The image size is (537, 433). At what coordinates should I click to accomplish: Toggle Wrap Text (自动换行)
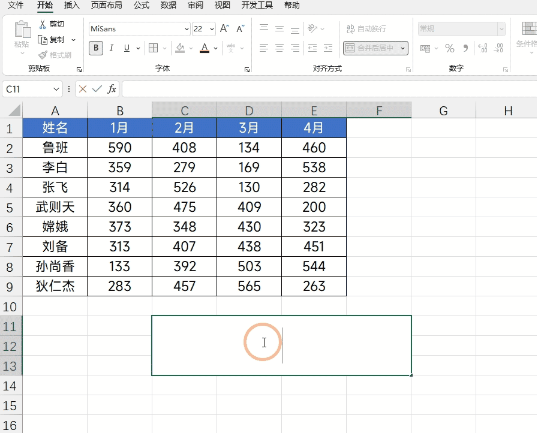coord(366,29)
